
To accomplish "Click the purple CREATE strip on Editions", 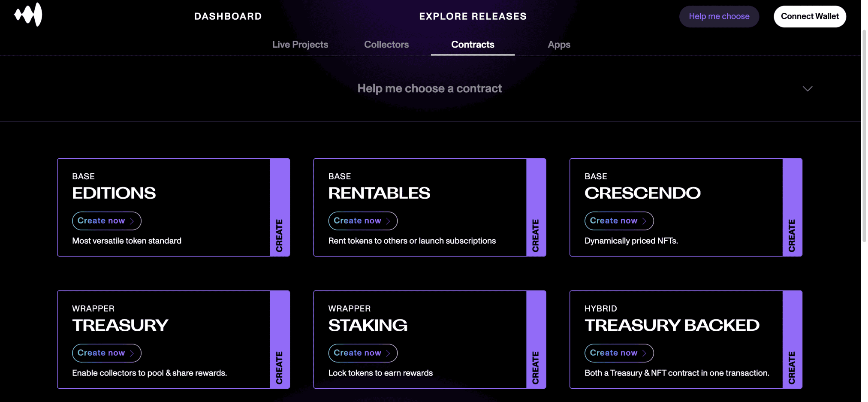I will (280, 207).
